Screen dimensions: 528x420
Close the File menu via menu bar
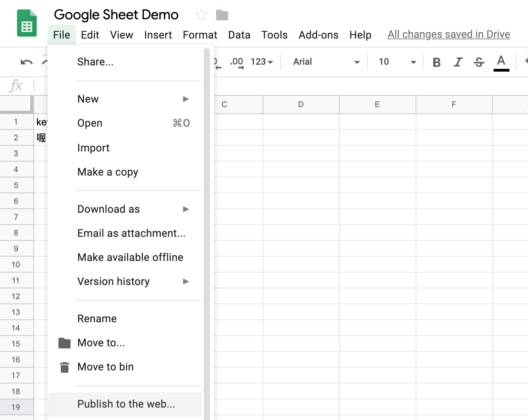pyautogui.click(x=62, y=35)
